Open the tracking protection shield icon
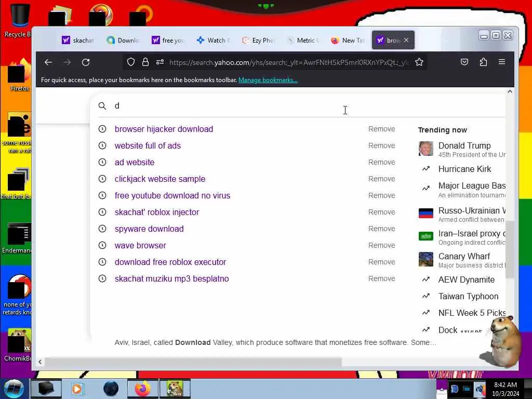The height and width of the screenshot is (399, 532). tap(131, 62)
